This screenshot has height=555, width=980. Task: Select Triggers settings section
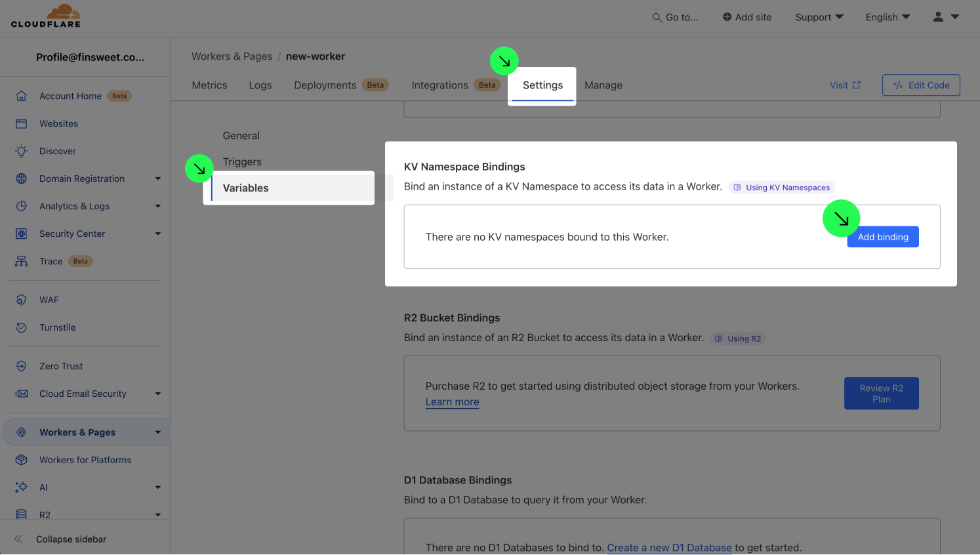pyautogui.click(x=242, y=162)
